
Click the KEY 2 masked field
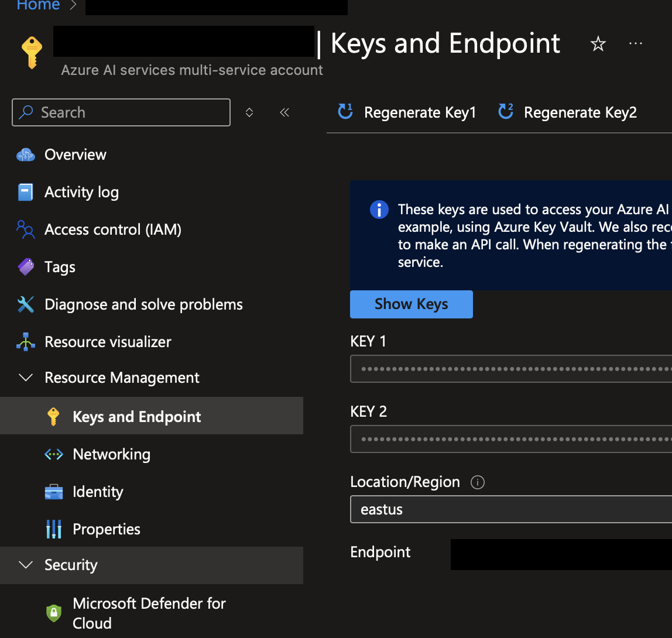(511, 439)
